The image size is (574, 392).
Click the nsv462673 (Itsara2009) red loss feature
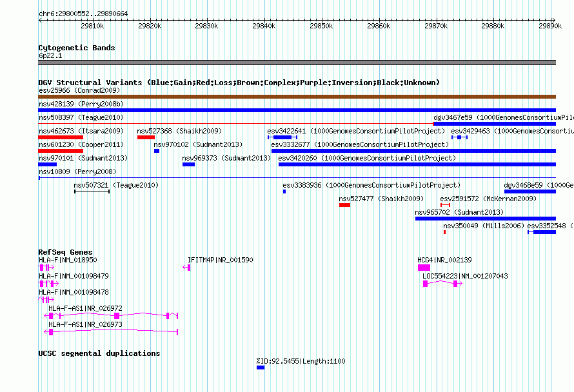(x=61, y=137)
